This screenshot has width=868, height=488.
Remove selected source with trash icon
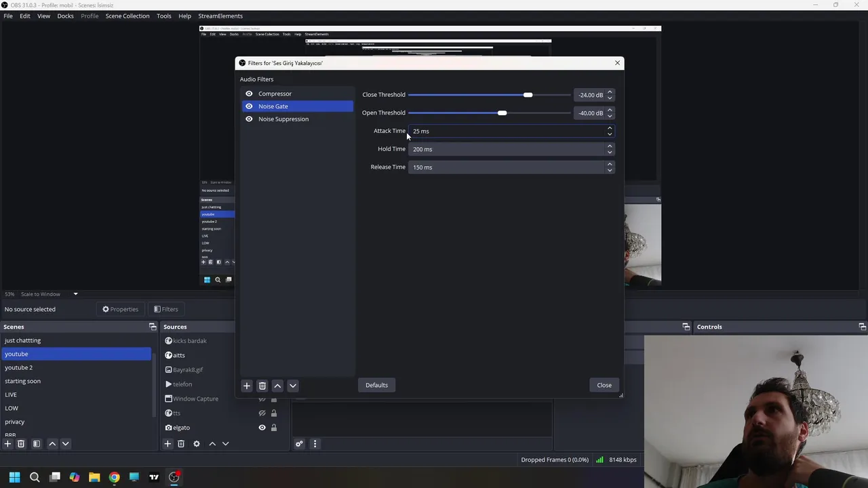pos(181,444)
